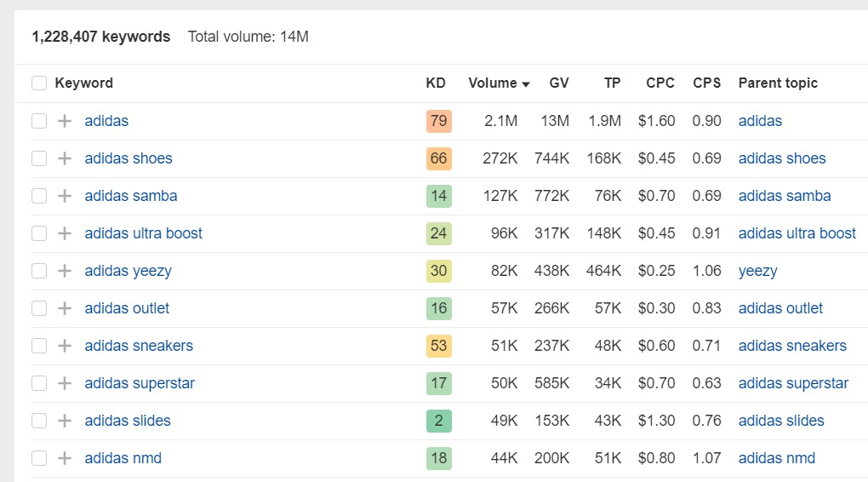Open the adidas ultra boost keyword link
Image resolution: width=868 pixels, height=482 pixels.
coord(143,233)
